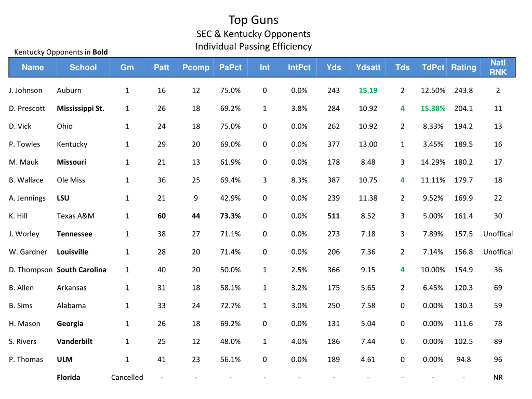Select the Mississippi St. school cell
The height and width of the screenshot is (399, 532).
tap(80, 108)
